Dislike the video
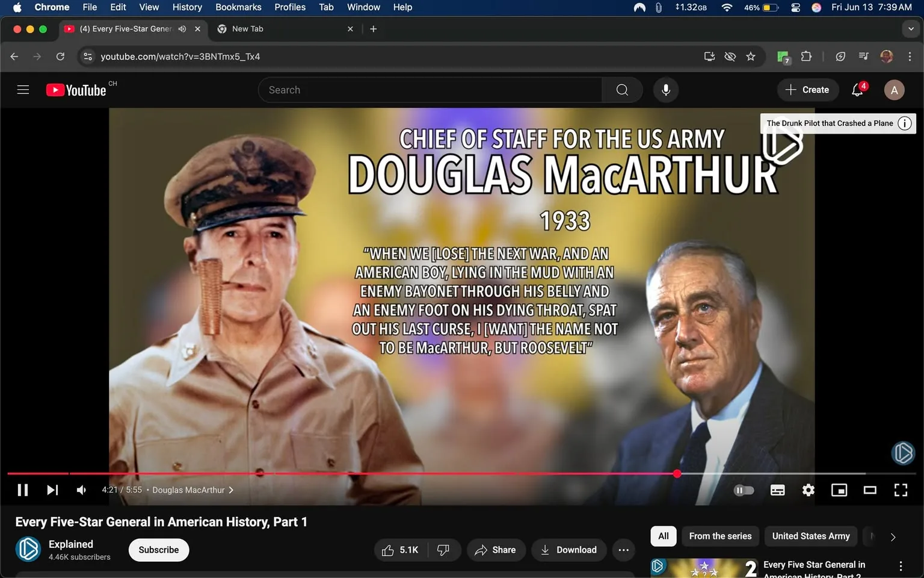 (443, 550)
